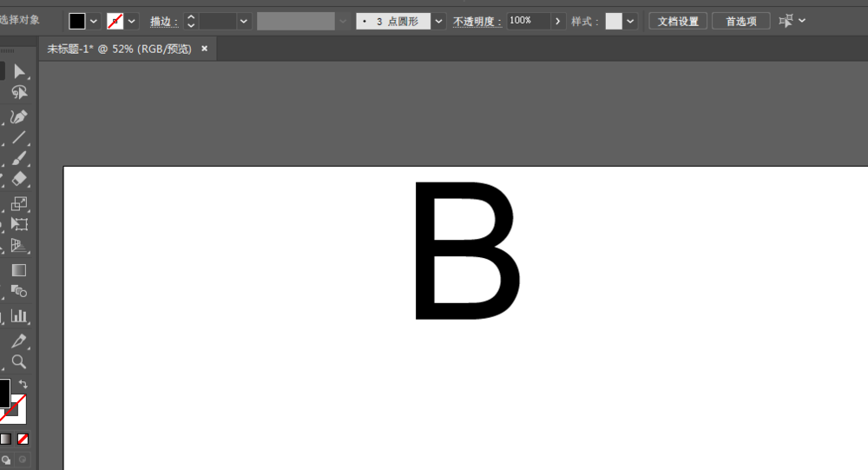Select the Paintbrush tool
Viewport: 868px width, 470px height.
(x=19, y=158)
